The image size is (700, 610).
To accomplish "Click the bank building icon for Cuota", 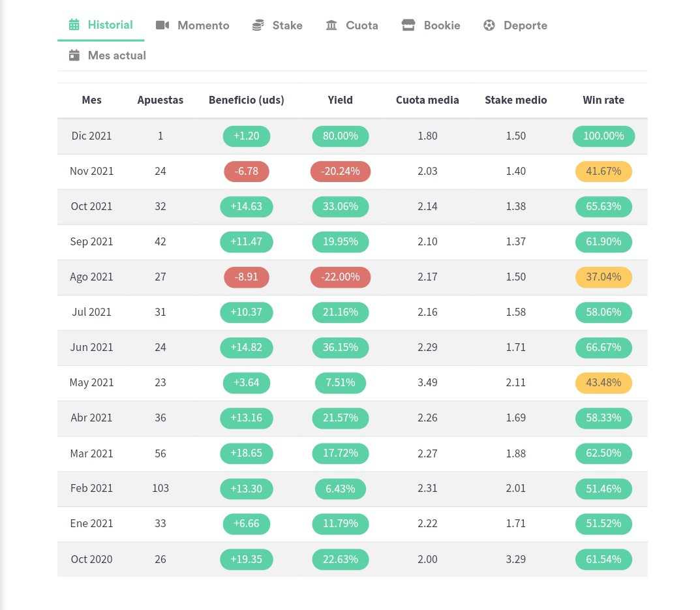I will 331,25.
